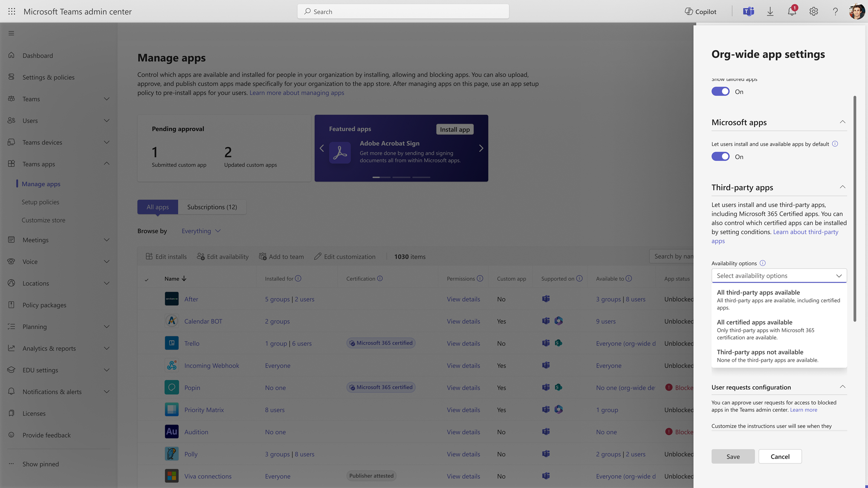Image resolution: width=868 pixels, height=488 pixels.
Task: Select All third-party apps available option
Action: point(779,299)
